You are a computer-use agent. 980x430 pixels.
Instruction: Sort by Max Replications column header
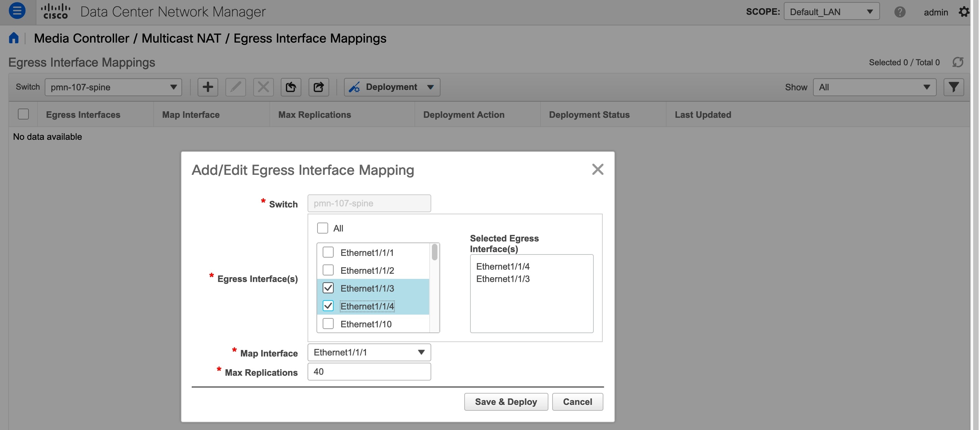[314, 114]
